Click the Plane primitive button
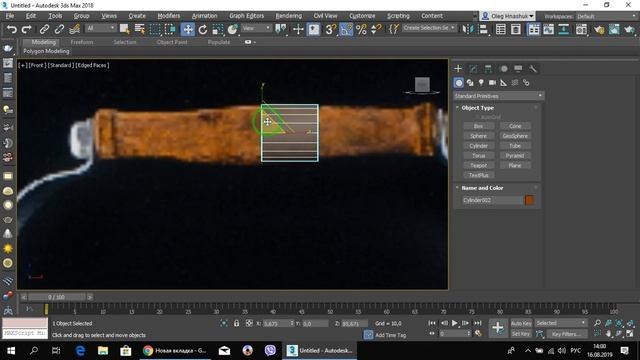The image size is (640, 360). [x=515, y=165]
